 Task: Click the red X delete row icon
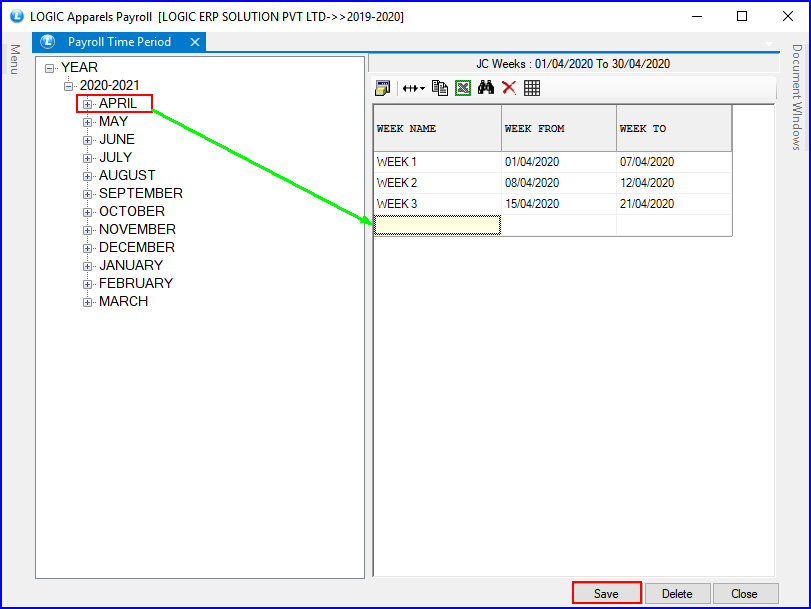(x=509, y=88)
